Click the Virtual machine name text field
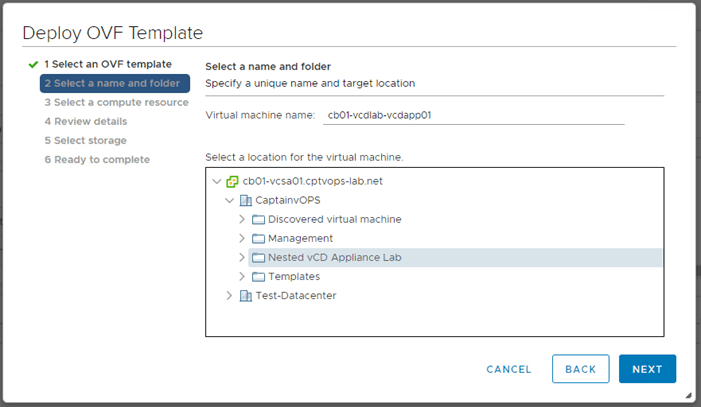 coord(473,115)
